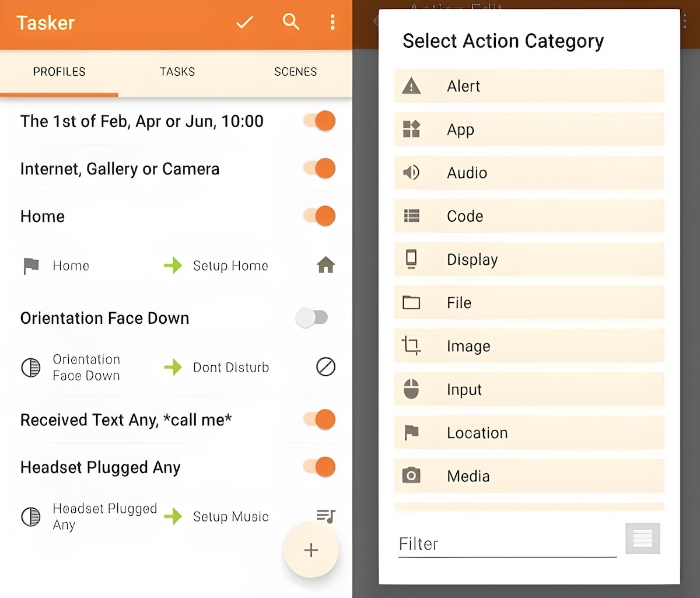Switch to the Scenes tab

pos(296,72)
